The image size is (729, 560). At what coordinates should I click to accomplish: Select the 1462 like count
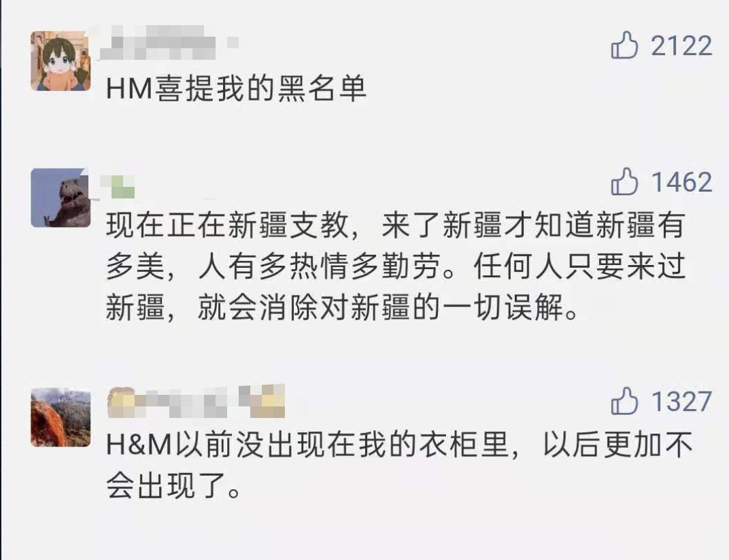[x=681, y=182]
